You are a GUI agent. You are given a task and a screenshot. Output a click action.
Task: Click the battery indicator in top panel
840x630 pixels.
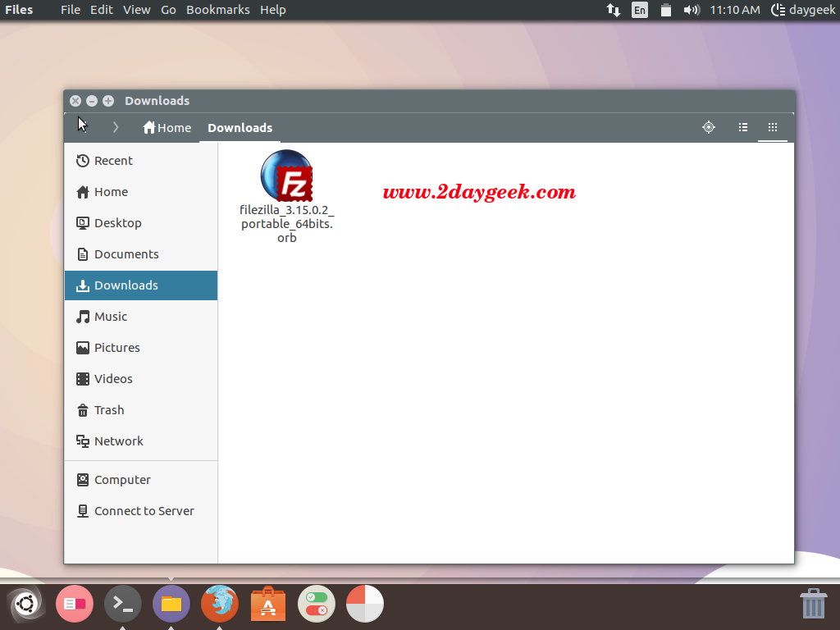point(666,10)
